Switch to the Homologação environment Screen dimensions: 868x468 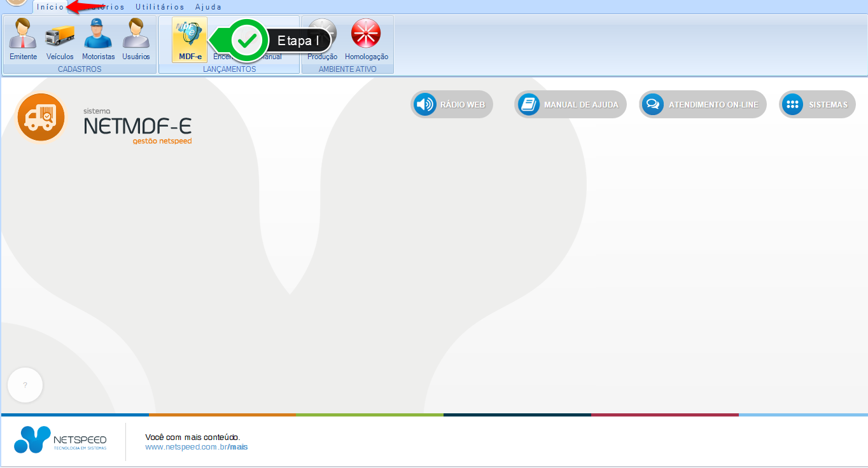[366, 39]
